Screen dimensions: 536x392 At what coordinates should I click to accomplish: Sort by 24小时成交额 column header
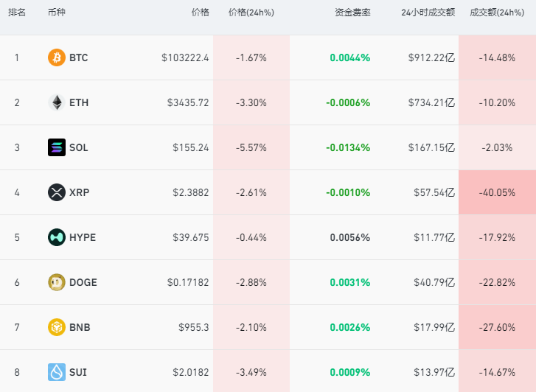coord(428,13)
